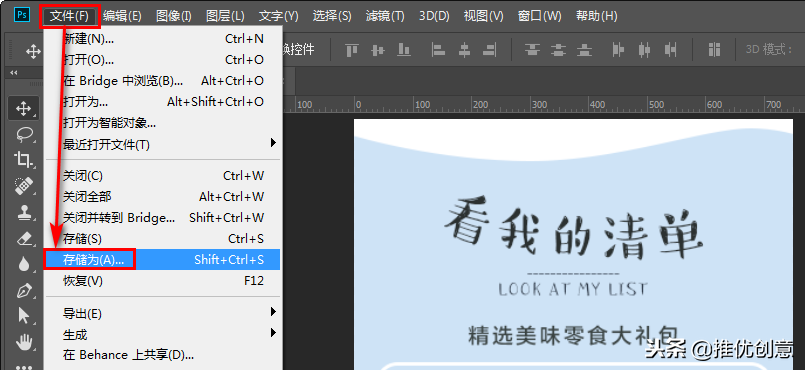Select the Clone Stamp tool
805x370 pixels.
click(24, 212)
